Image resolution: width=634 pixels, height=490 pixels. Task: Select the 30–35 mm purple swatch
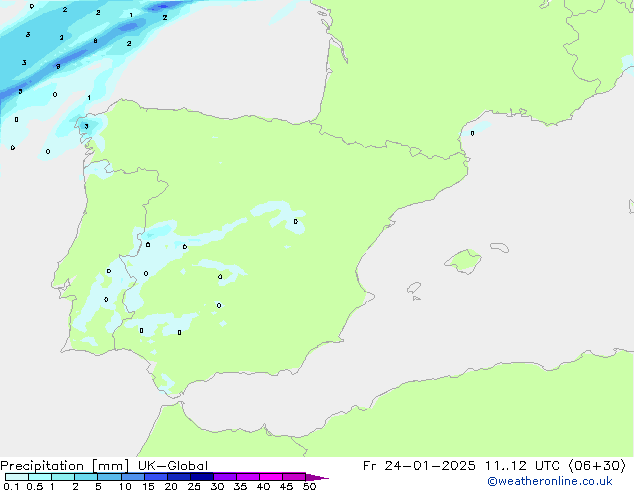(225, 477)
